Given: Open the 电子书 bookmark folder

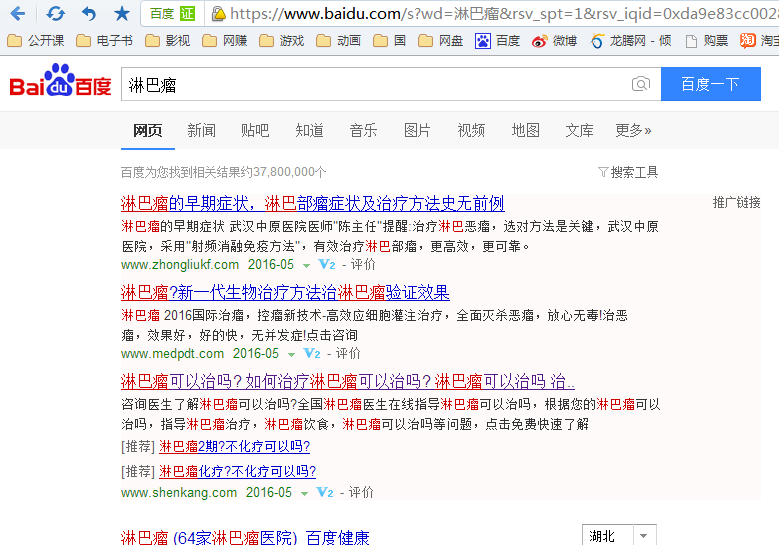Looking at the screenshot, I should tap(104, 41).
